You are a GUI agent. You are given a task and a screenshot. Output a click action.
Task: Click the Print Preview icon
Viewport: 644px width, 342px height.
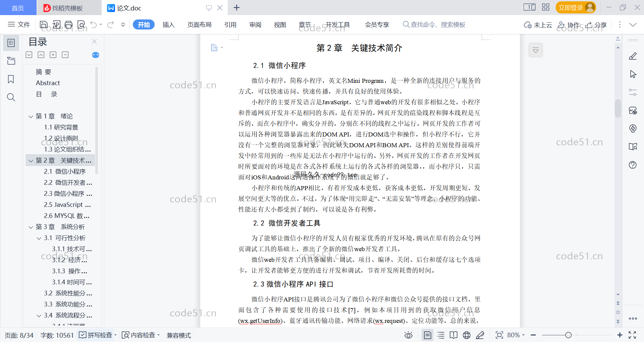coord(81,24)
